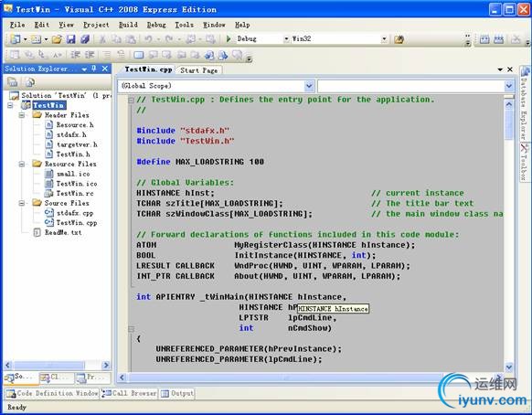The width and height of the screenshot is (532, 415).
Task: Click the Cut scissors icon
Action: pos(102,39)
